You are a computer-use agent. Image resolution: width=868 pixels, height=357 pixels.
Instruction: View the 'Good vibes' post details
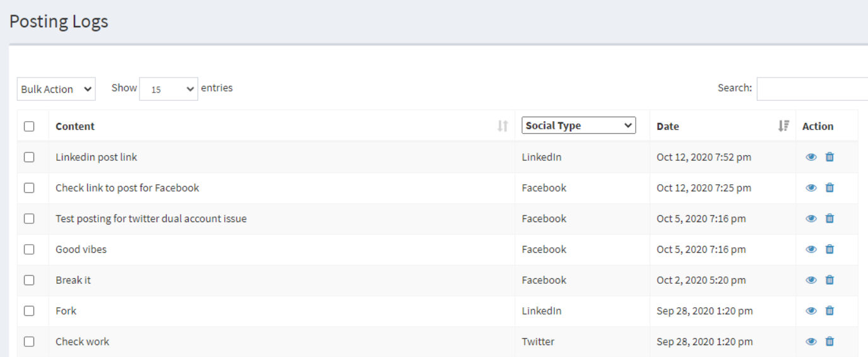(x=811, y=249)
